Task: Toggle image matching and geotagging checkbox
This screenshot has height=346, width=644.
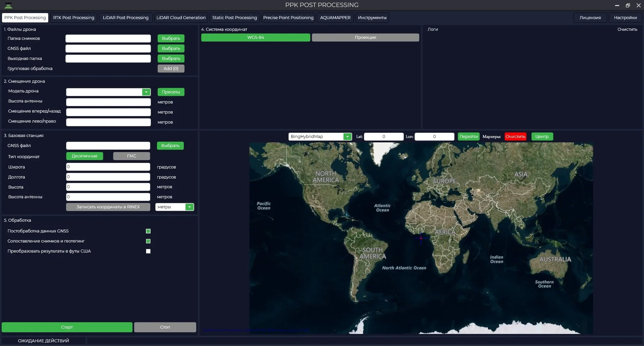Action: tap(148, 241)
